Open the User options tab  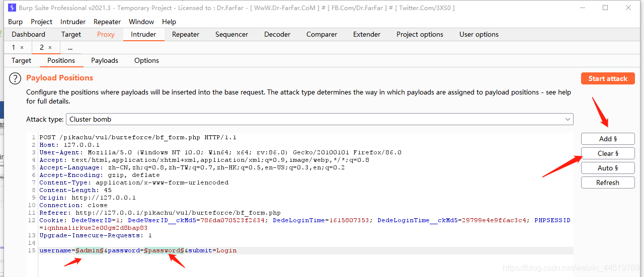(479, 34)
